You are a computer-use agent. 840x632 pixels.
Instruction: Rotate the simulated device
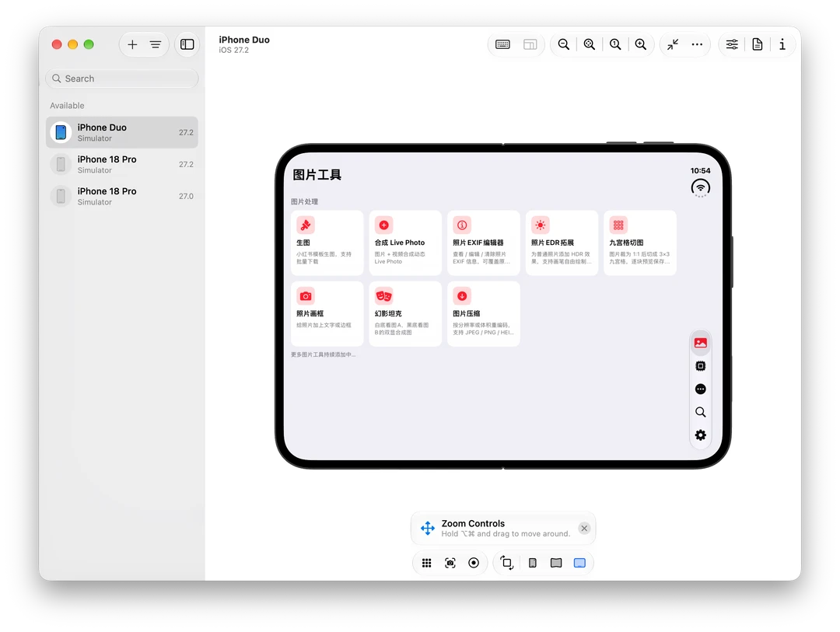507,563
